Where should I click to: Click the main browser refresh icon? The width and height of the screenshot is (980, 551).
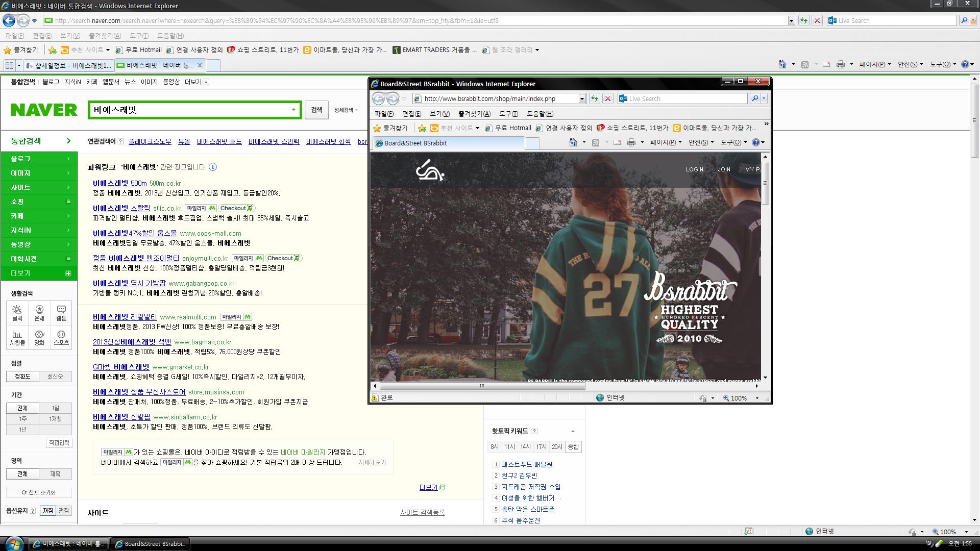click(x=804, y=20)
